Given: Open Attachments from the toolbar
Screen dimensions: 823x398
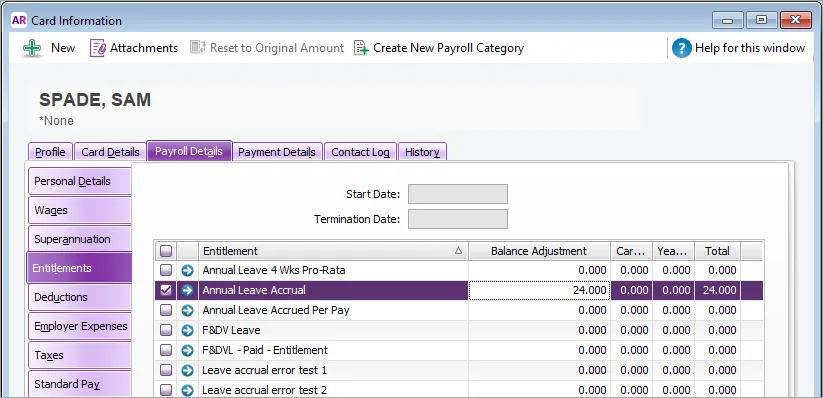Looking at the screenshot, I should [134, 48].
